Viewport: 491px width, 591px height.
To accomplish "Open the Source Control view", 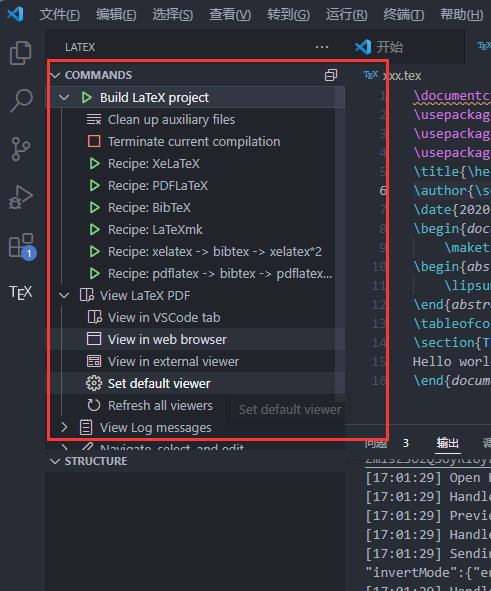I will [x=20, y=149].
